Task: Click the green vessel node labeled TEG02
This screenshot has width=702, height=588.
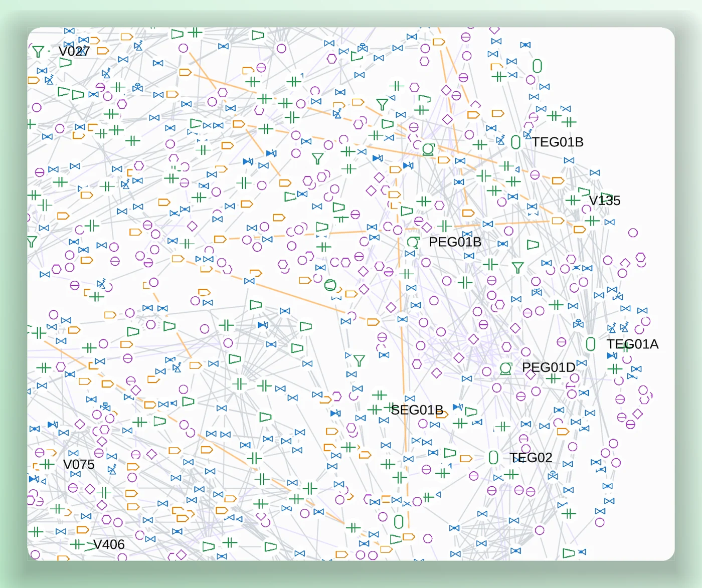Action: pos(493,457)
